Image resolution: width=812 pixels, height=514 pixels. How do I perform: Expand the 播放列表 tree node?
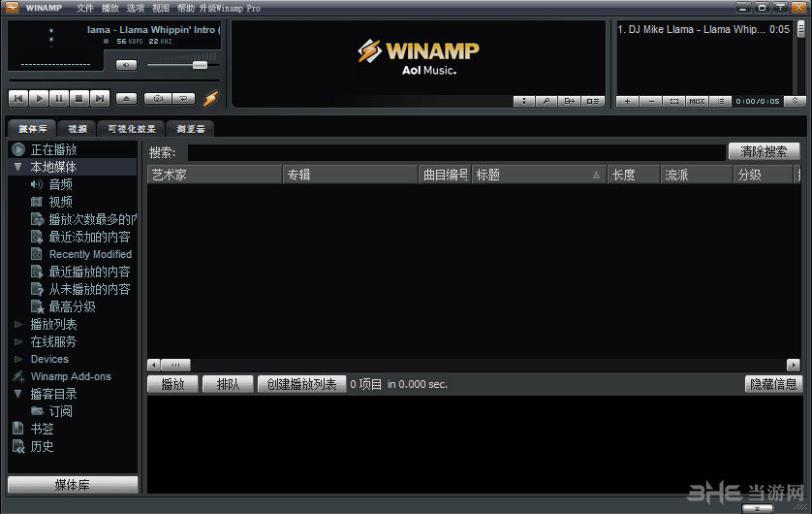(18, 324)
